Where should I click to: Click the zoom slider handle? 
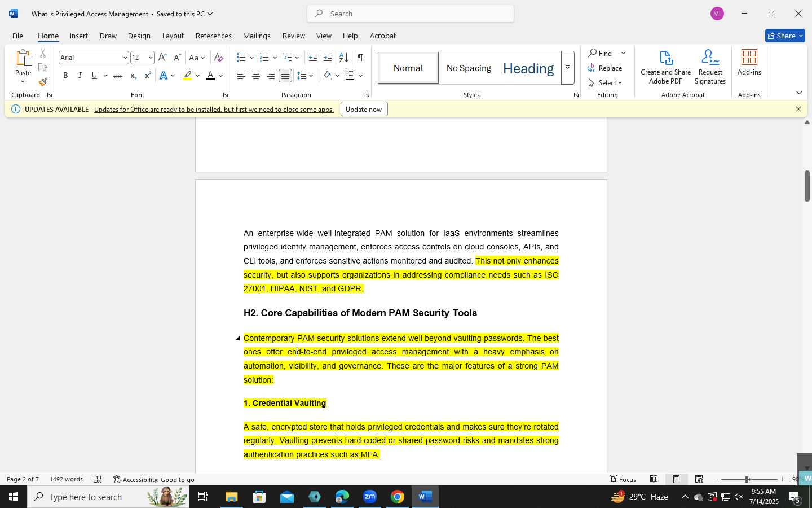(x=747, y=479)
